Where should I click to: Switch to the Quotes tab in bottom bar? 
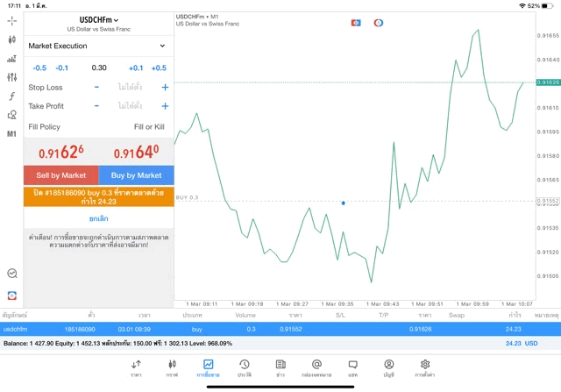coord(136,367)
